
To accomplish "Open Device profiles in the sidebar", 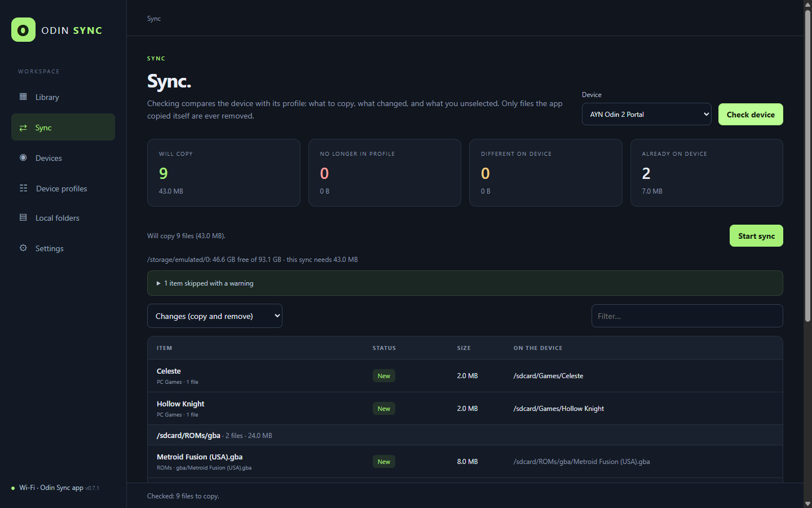I will tap(63, 189).
